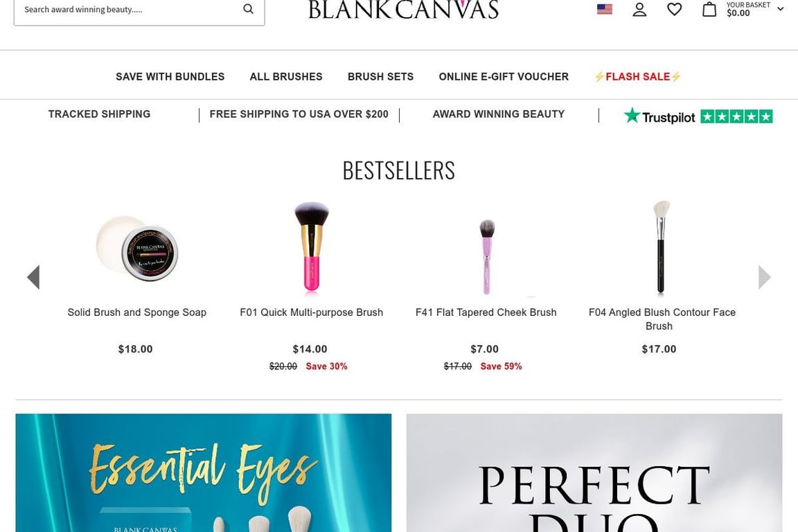Open Solid Brush and Sponge Soap link
Viewport: 798px width, 532px height.
tap(136, 312)
